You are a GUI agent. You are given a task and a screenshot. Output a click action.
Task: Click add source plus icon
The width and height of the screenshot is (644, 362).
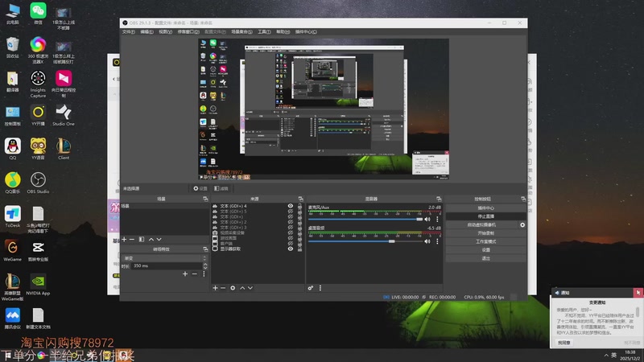click(215, 287)
